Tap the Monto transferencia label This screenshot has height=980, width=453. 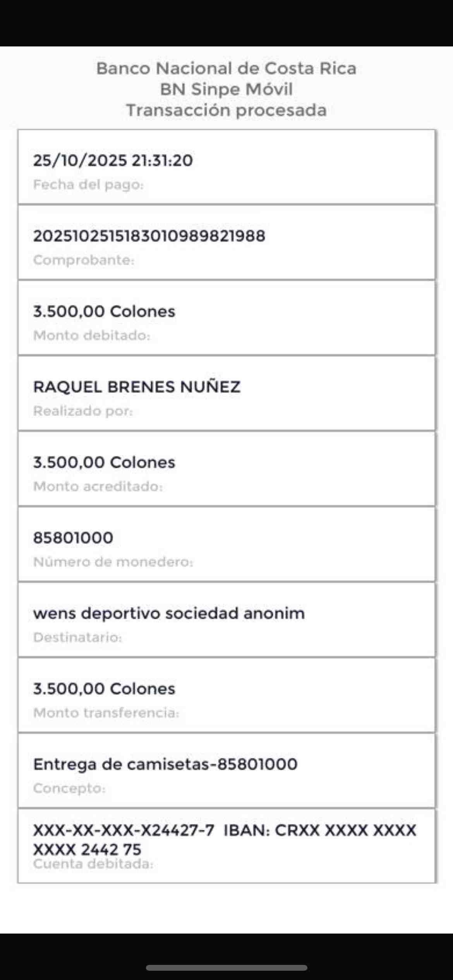(x=106, y=713)
